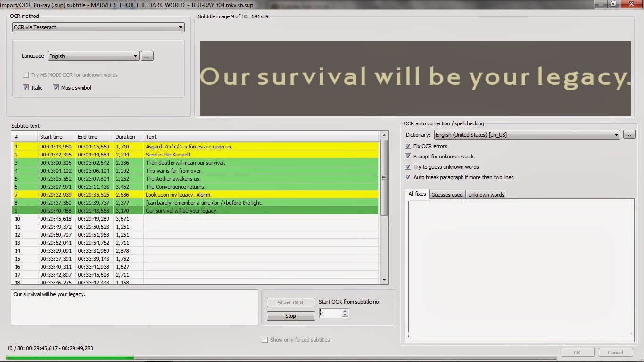Select row 'Look upon my legacy, Algrim.'

pos(195,195)
